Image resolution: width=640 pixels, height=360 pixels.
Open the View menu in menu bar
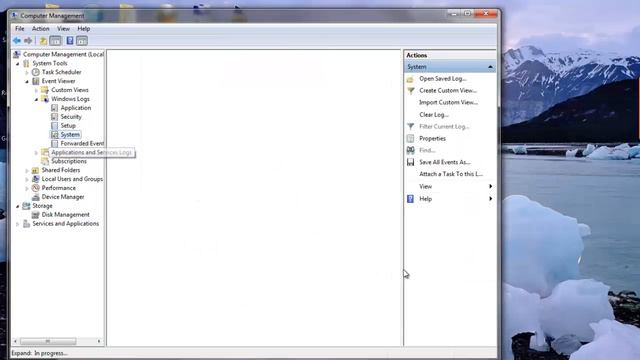63,29
